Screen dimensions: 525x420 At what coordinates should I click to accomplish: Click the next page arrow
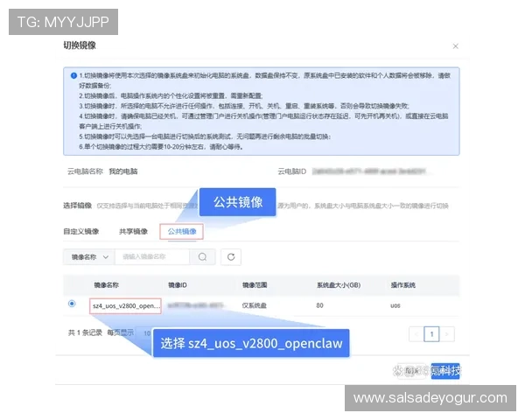pos(447,334)
